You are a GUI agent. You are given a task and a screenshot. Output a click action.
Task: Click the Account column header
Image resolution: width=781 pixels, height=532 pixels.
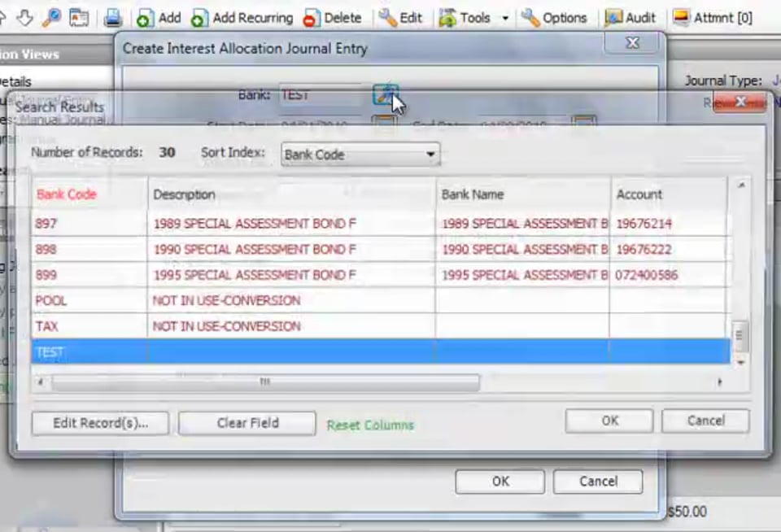click(x=669, y=194)
